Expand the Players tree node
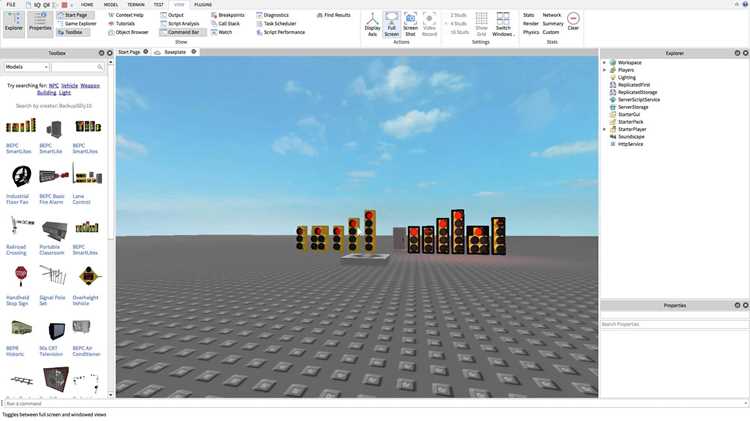 pyautogui.click(x=604, y=70)
